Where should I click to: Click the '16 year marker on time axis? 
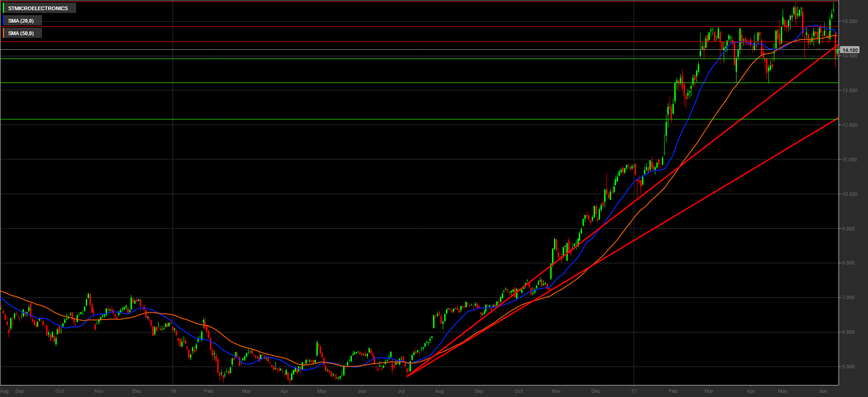(173, 391)
